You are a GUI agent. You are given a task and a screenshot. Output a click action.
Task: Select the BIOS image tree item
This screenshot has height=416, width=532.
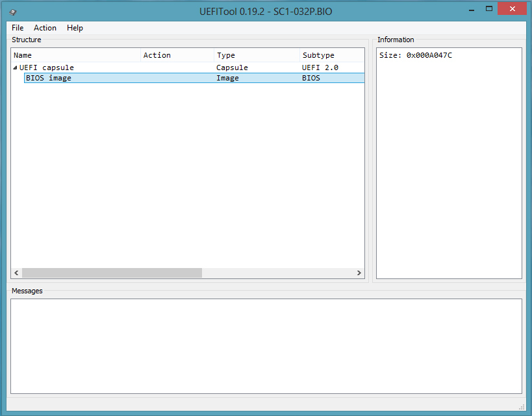coord(194,78)
